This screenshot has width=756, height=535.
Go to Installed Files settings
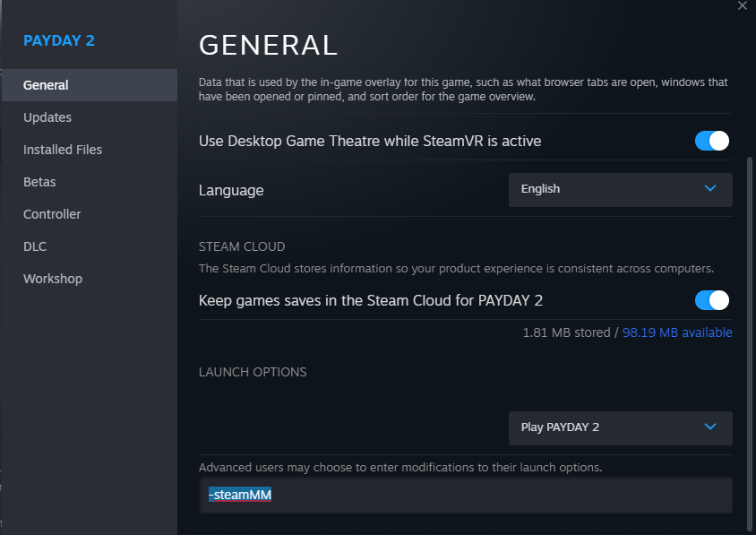(63, 150)
